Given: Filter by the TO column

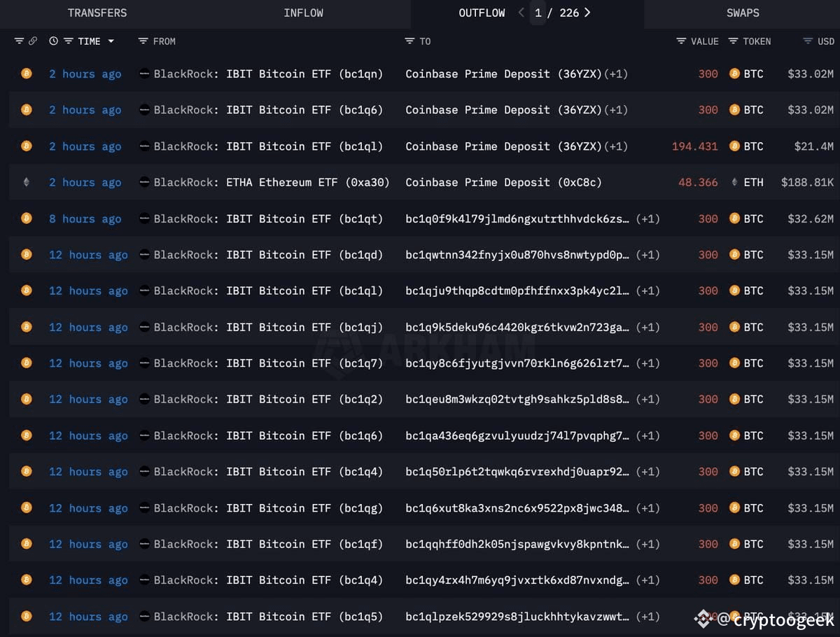Looking at the screenshot, I should point(409,41).
